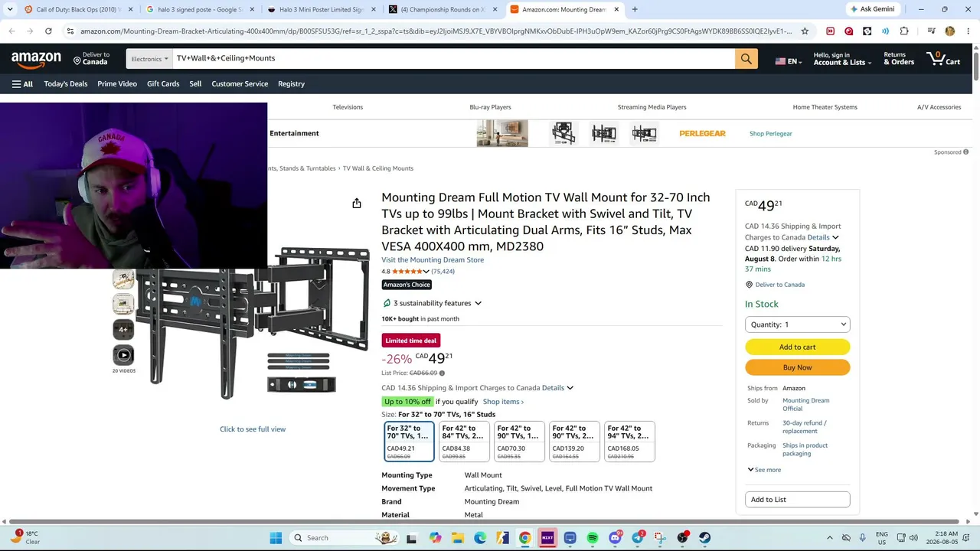
Task: Select size option priced CAD168.05
Action: click(629, 442)
